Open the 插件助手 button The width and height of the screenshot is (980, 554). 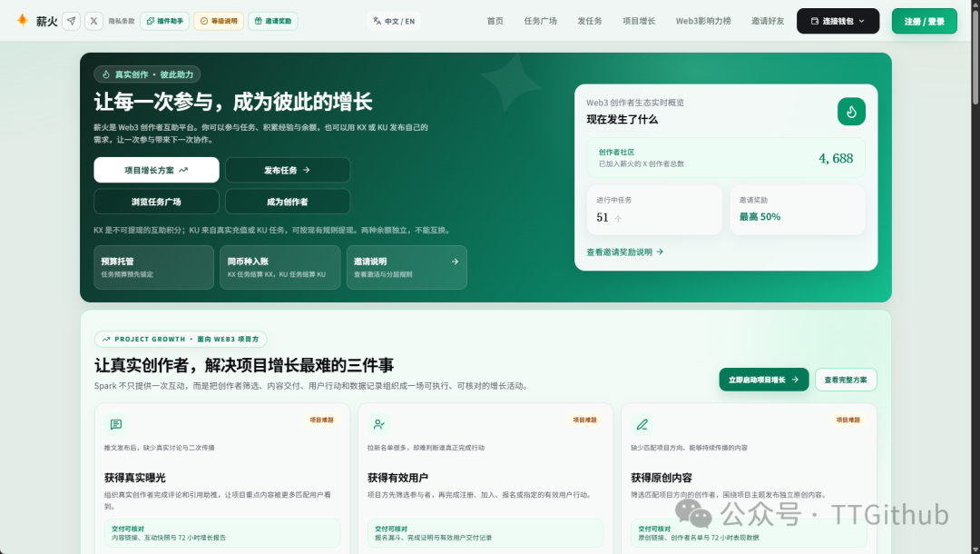pyautogui.click(x=165, y=21)
